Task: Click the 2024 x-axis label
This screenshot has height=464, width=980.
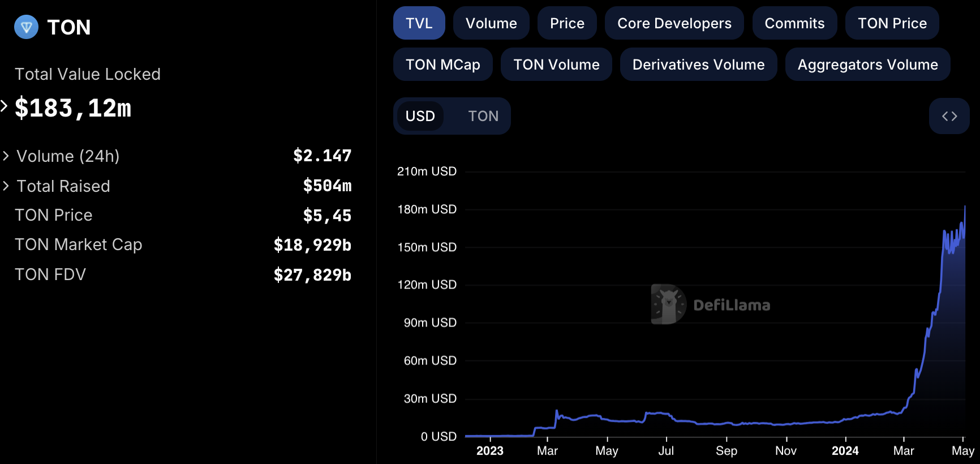Action: (x=845, y=451)
